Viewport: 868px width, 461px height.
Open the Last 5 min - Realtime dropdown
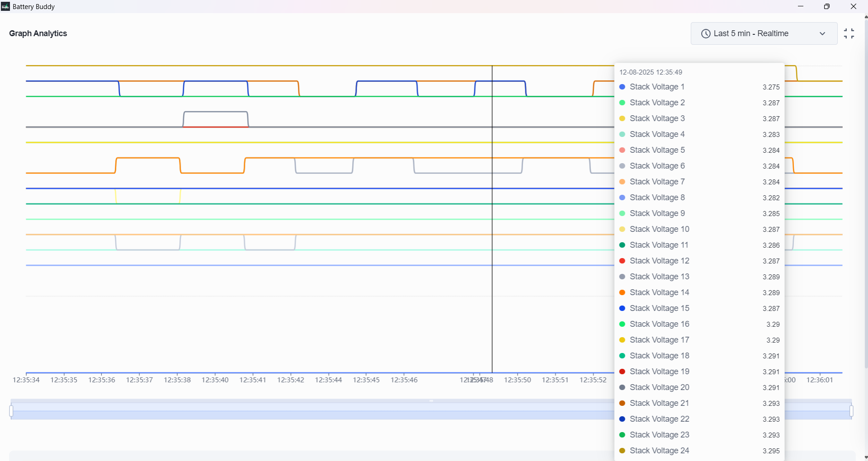763,33
